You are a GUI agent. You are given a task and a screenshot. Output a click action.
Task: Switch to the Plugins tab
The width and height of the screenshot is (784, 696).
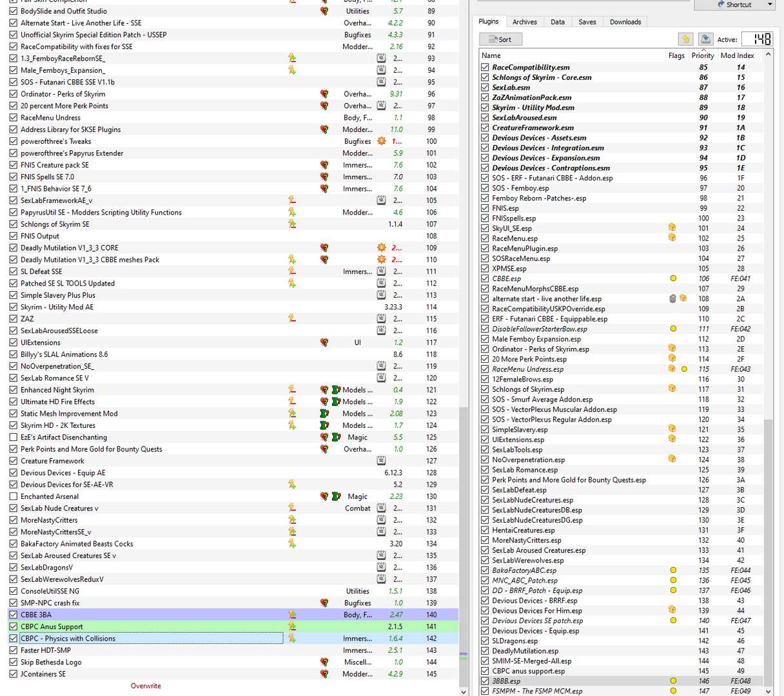[x=489, y=21]
